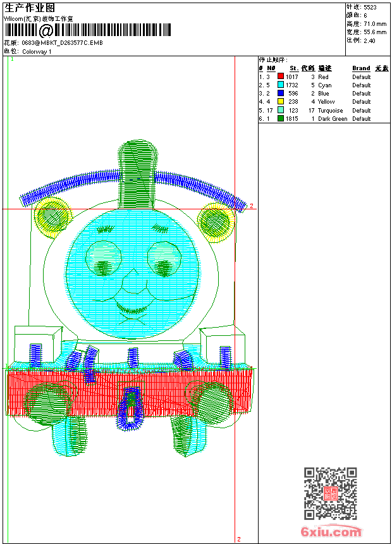The height and width of the screenshot is (544, 392).
Task: Click the N# column header
Action: [271, 68]
